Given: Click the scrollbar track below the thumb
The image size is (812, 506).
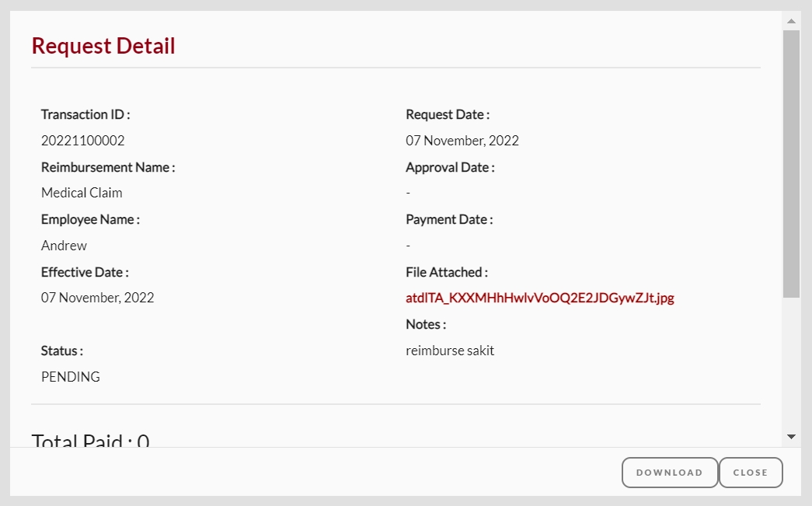Looking at the screenshot, I should point(791,362).
